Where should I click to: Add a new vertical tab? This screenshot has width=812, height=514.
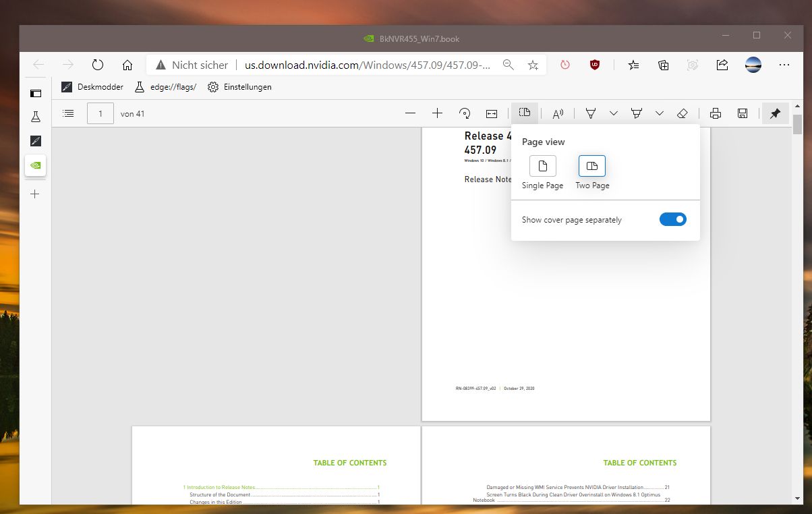pos(36,194)
